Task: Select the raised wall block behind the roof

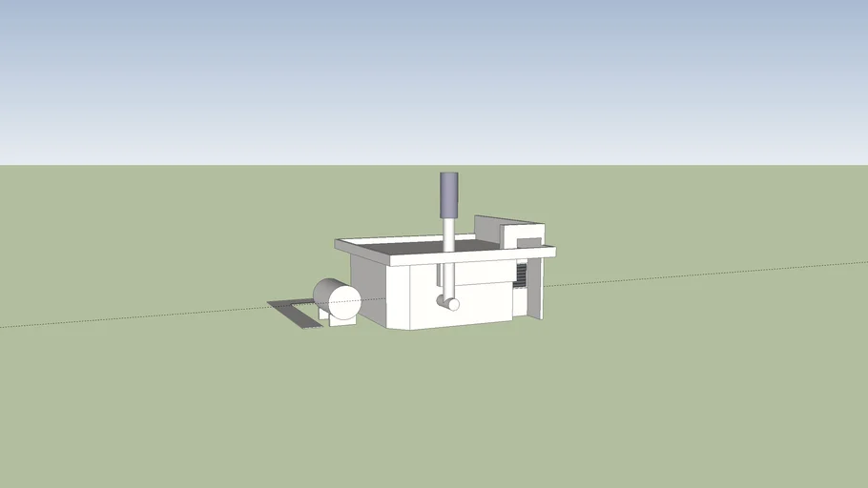Action: pyautogui.click(x=509, y=232)
